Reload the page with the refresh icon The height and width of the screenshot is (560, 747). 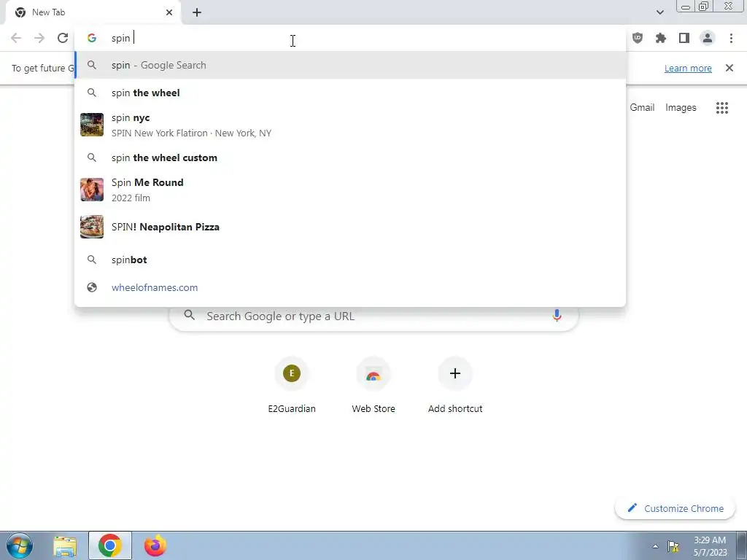(x=63, y=38)
